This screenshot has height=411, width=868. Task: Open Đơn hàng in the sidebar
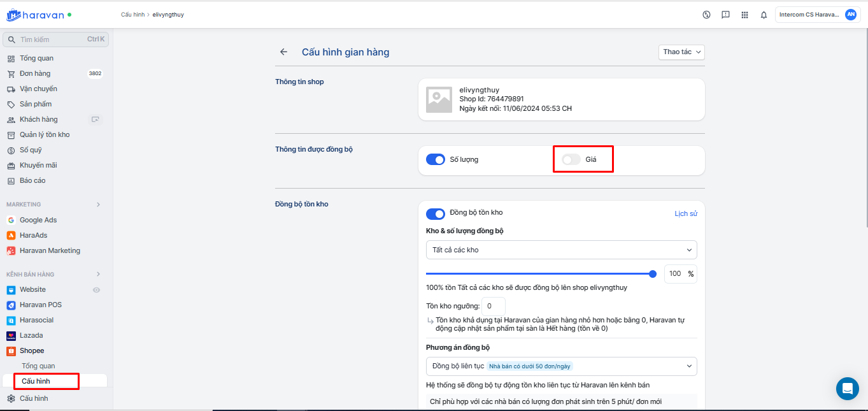tap(35, 73)
